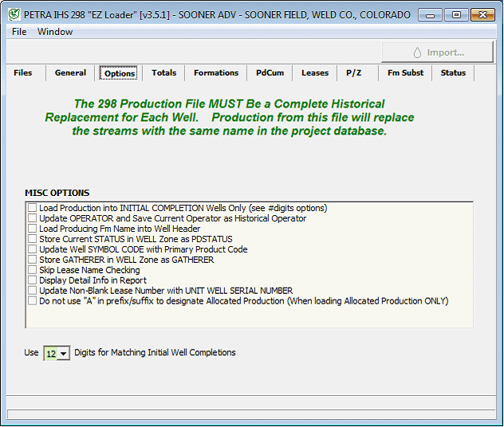
Task: Go to the Formations tab
Action: click(216, 72)
